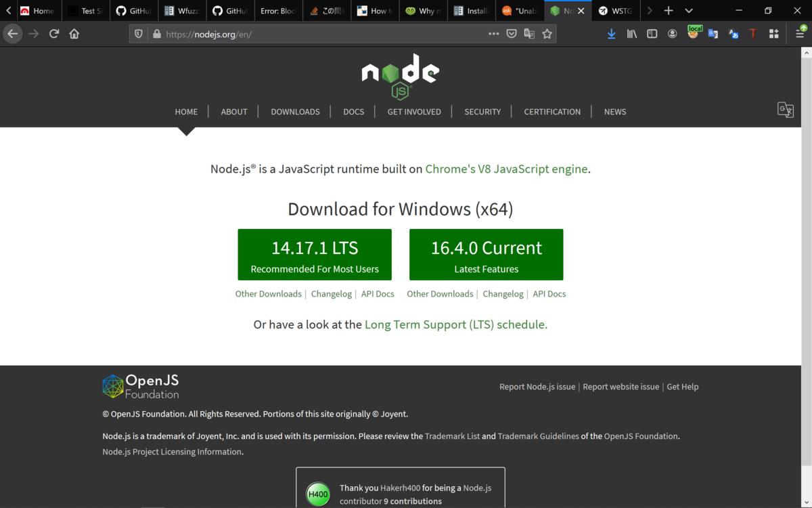Open the A-あ translation extension

(x=733, y=34)
